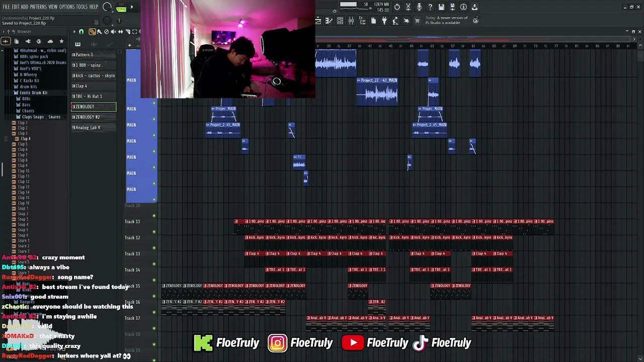The height and width of the screenshot is (362, 644).
Task: Toggle mute on Track 16
Action: (x=154, y=312)
